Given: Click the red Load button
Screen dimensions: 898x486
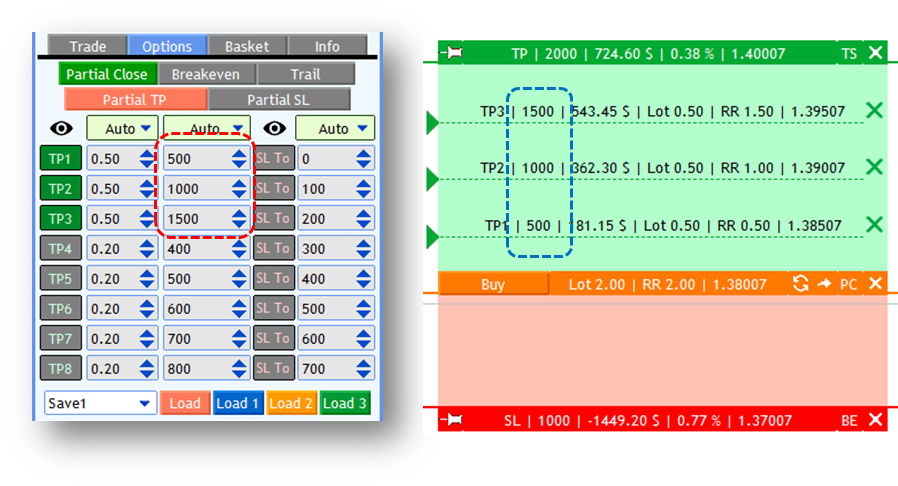Looking at the screenshot, I should 185,403.
